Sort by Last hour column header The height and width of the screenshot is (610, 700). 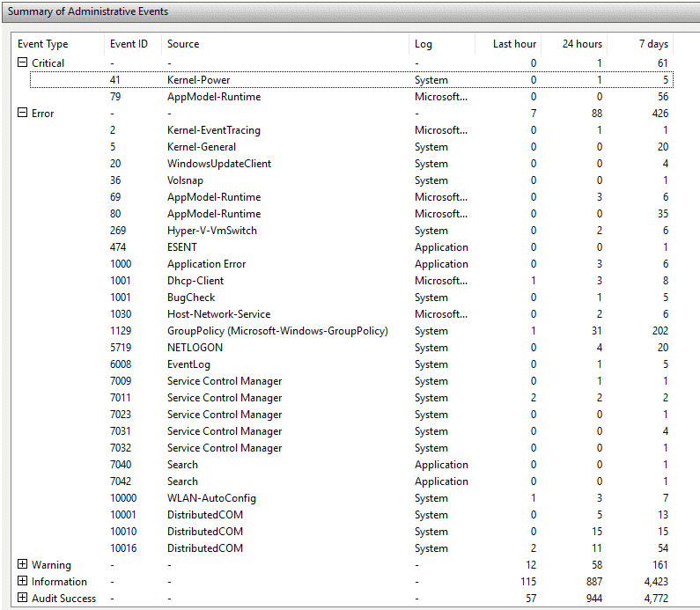(x=507, y=44)
